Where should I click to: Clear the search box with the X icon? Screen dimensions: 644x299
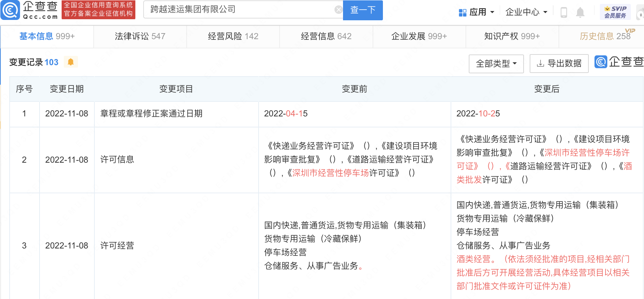(338, 10)
